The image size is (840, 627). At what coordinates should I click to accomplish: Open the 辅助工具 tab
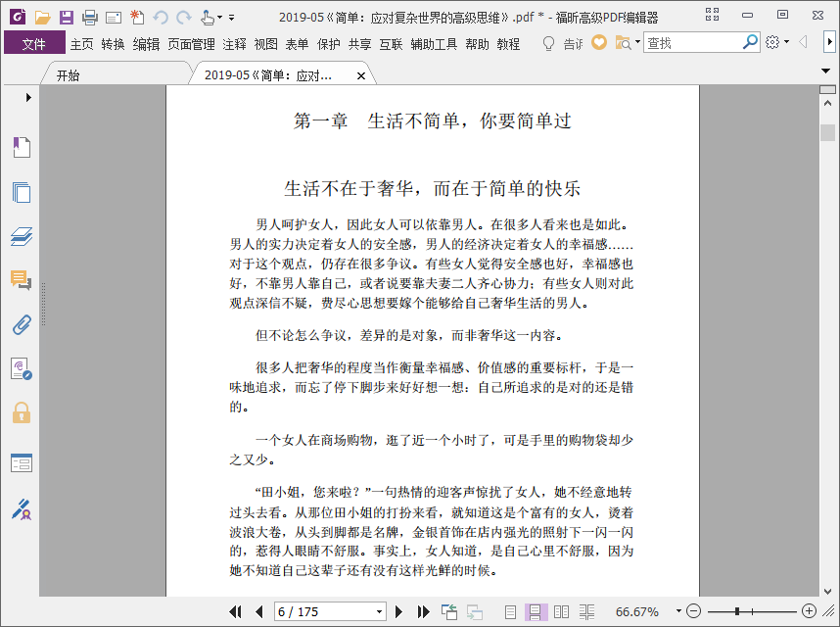[x=434, y=44]
